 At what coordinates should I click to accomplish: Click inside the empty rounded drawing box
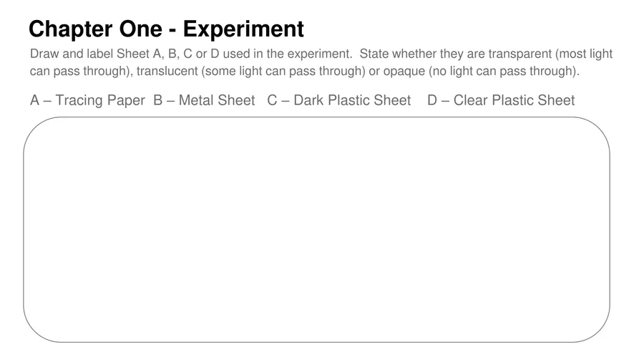[x=316, y=229]
